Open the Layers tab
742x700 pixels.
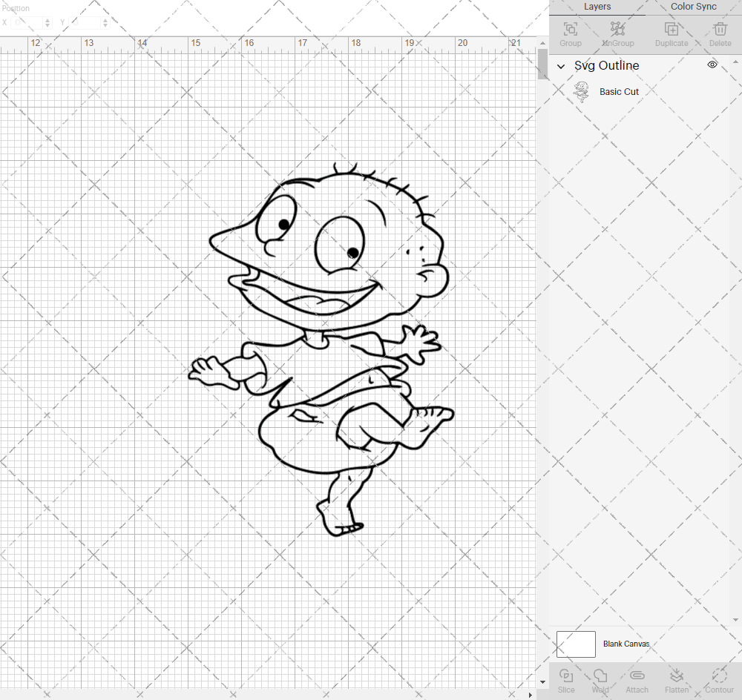tap(597, 7)
